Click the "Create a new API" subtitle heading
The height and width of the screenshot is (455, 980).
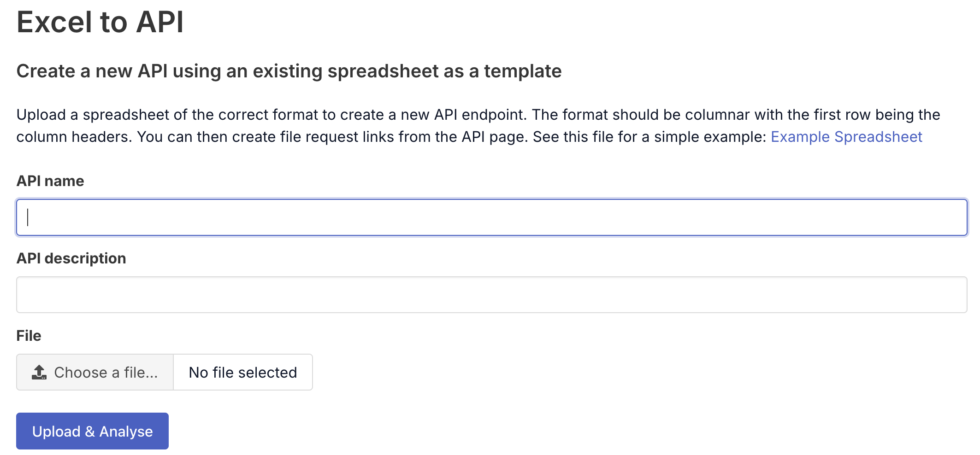(289, 71)
